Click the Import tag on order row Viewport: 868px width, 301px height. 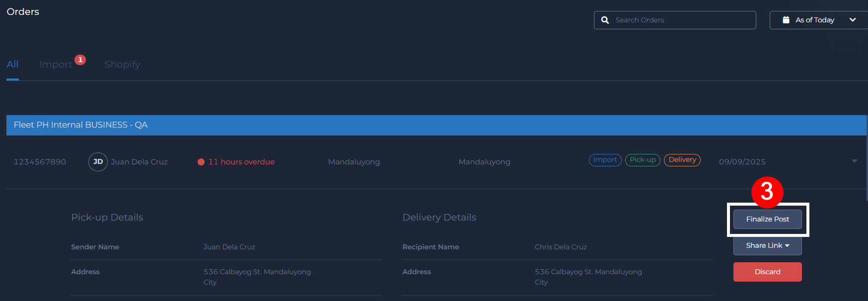(x=605, y=160)
